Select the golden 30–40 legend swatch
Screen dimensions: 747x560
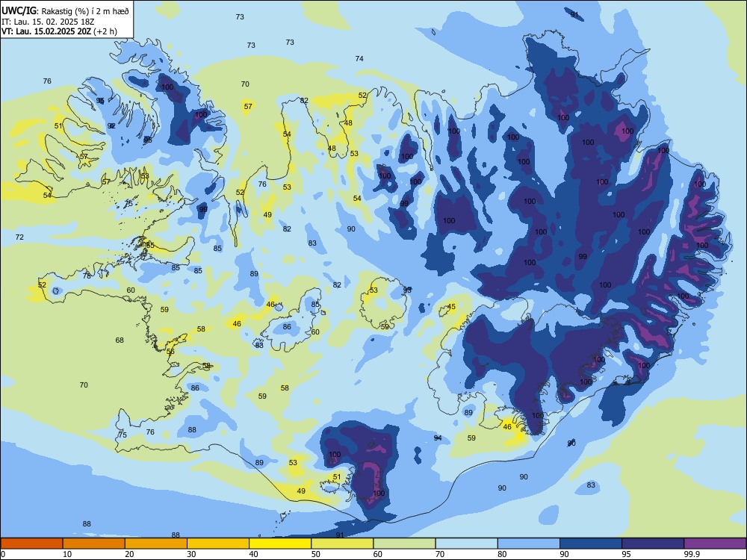click(218, 544)
